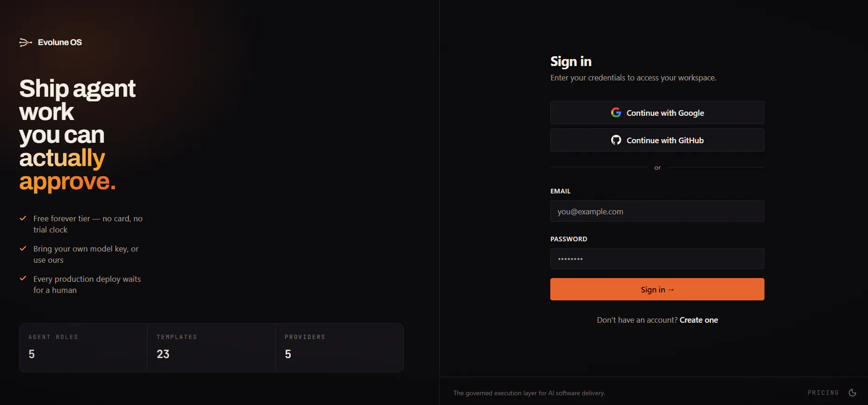Click the Evolune OS logo icon
Viewport: 868px width, 405px height.
26,42
